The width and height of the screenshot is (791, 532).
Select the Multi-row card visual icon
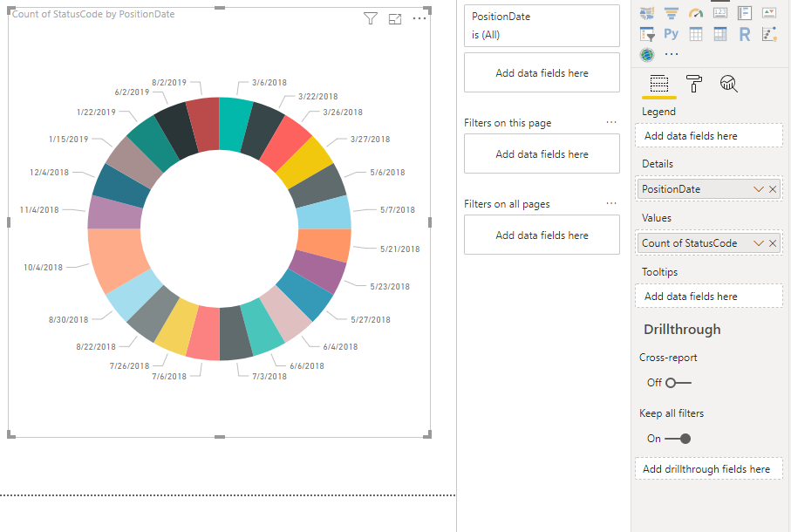[745, 12]
